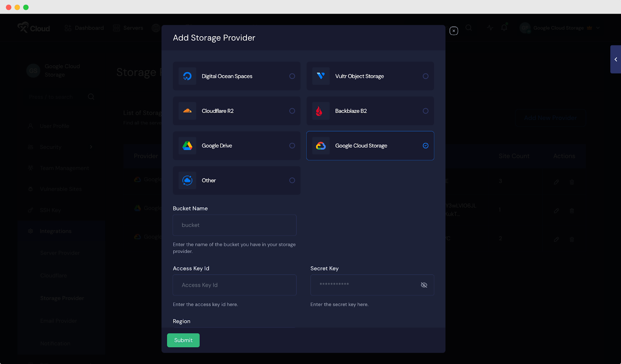Click the Google Drive icon

[x=187, y=146]
